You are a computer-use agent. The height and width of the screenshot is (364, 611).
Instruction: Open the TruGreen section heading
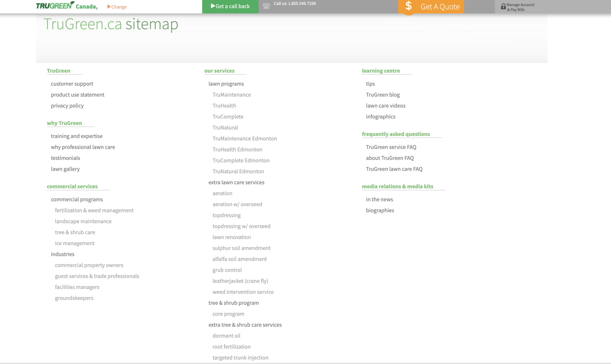click(x=58, y=71)
